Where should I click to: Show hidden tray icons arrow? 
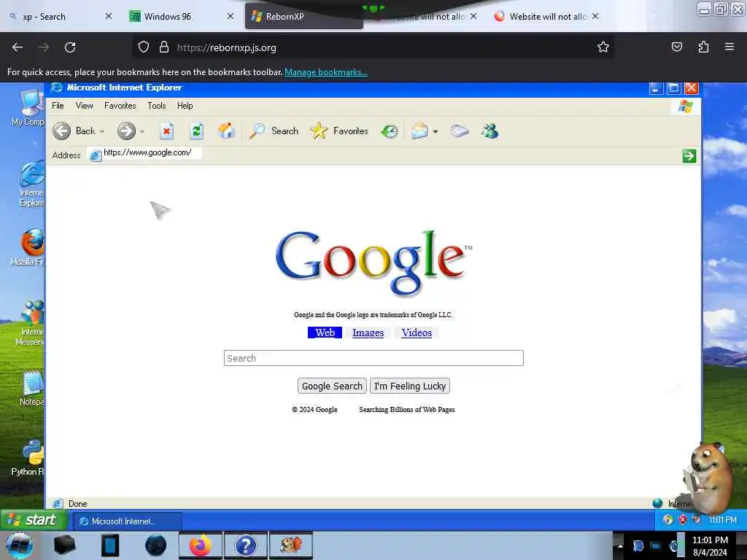pos(620,545)
